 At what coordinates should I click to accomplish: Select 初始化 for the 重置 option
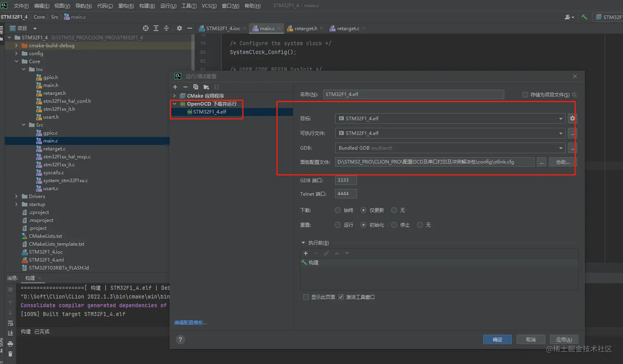[363, 225]
